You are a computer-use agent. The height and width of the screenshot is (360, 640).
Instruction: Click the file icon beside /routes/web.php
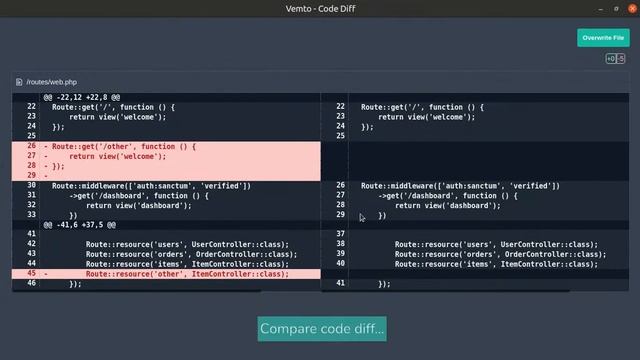point(19,82)
